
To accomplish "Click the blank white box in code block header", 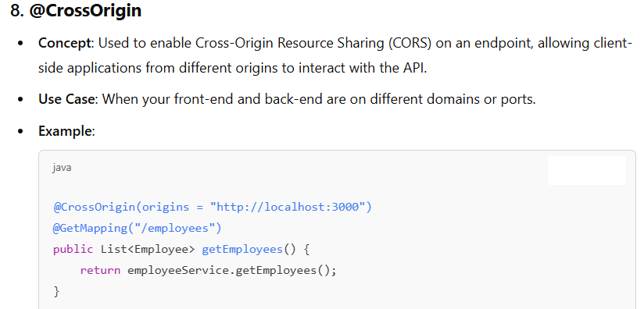I will coord(587,170).
